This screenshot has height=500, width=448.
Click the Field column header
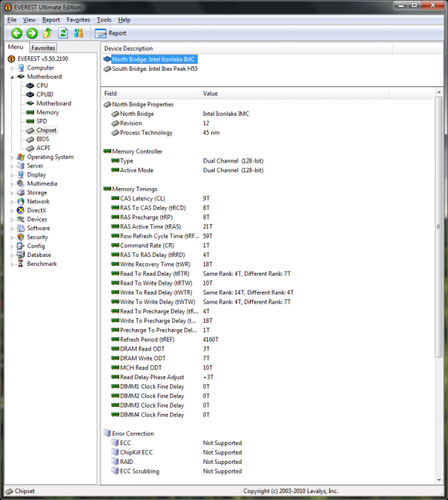(x=151, y=94)
